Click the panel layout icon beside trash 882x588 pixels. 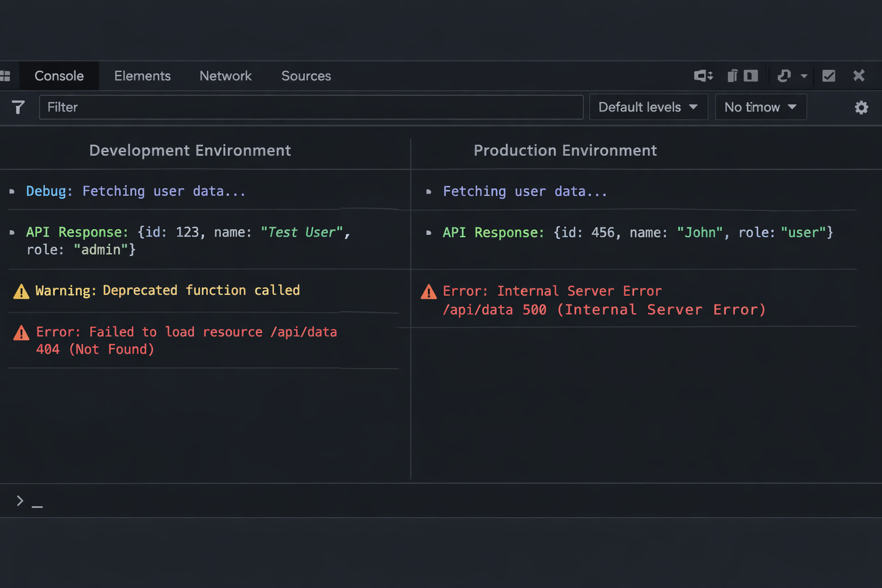(x=751, y=76)
